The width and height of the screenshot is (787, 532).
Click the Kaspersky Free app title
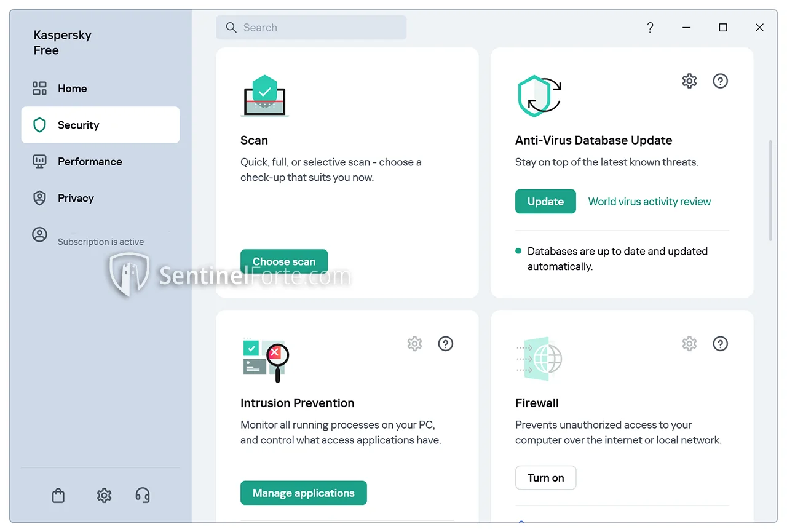pyautogui.click(x=63, y=42)
